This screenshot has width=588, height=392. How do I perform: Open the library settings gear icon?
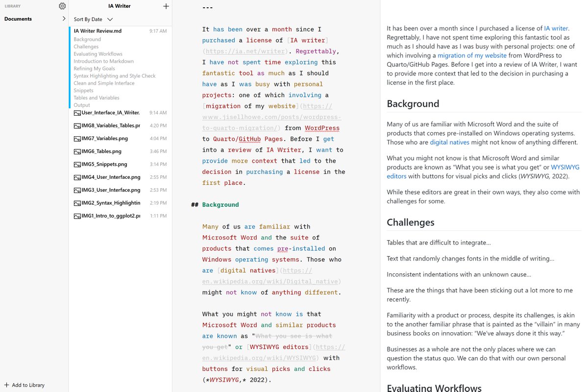pos(62,6)
